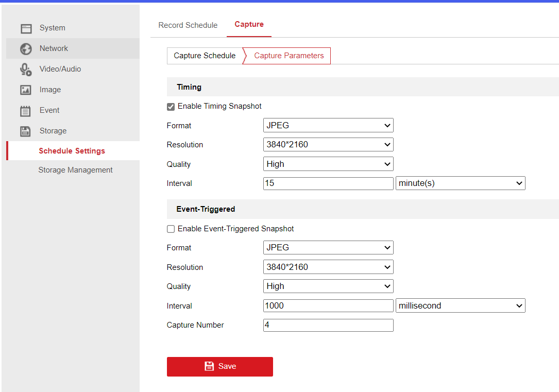Click the System monitor icon in sidebar
This screenshot has width=559, height=392.
(26, 28)
